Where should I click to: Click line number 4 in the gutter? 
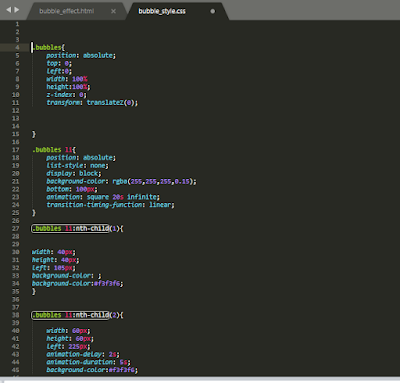coord(17,48)
